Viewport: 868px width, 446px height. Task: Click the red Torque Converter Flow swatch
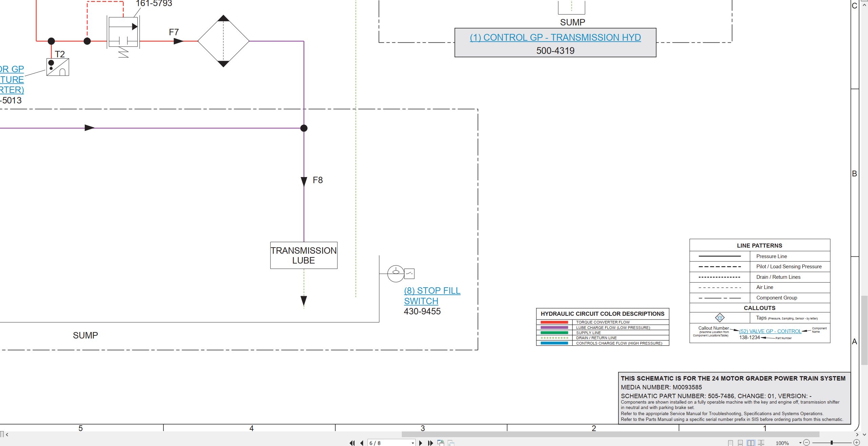tap(554, 322)
